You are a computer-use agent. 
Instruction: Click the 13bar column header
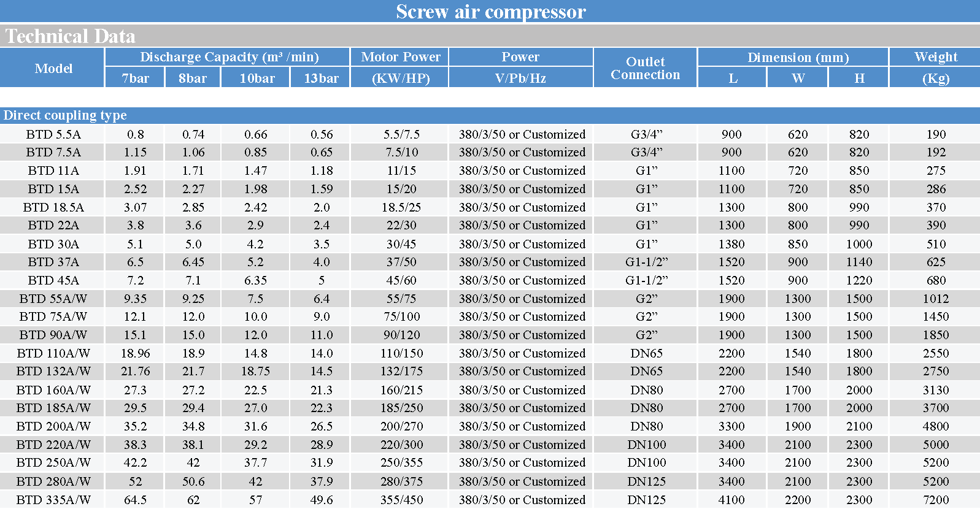pos(321,78)
